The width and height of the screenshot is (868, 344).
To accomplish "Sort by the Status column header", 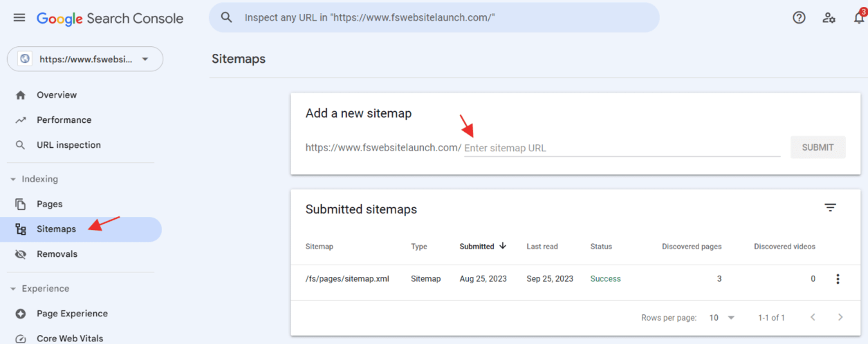I will [601, 246].
